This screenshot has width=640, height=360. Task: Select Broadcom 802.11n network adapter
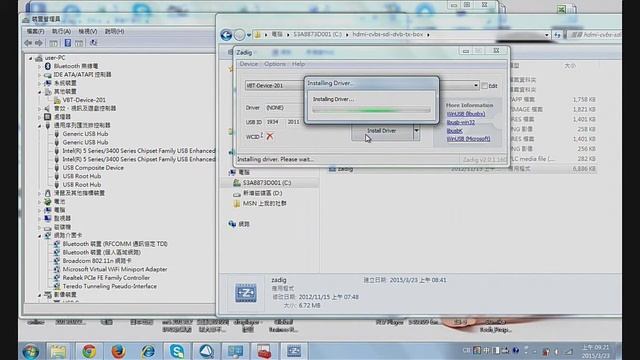click(97, 261)
